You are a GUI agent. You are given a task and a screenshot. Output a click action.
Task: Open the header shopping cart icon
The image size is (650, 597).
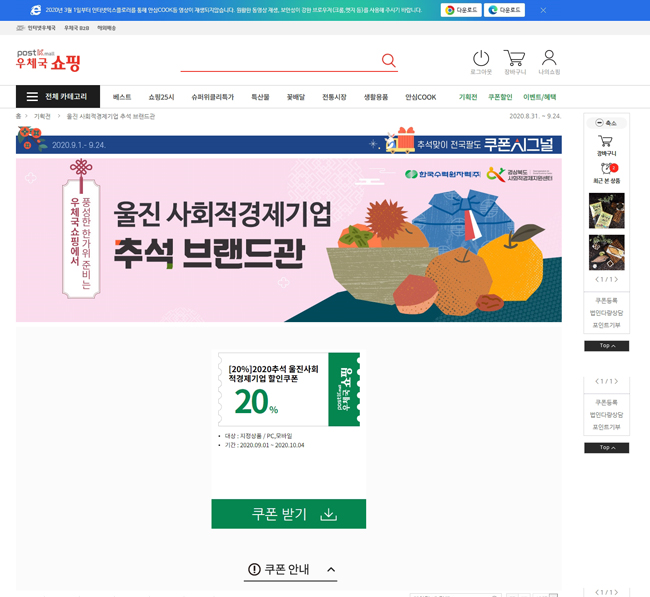(x=514, y=58)
